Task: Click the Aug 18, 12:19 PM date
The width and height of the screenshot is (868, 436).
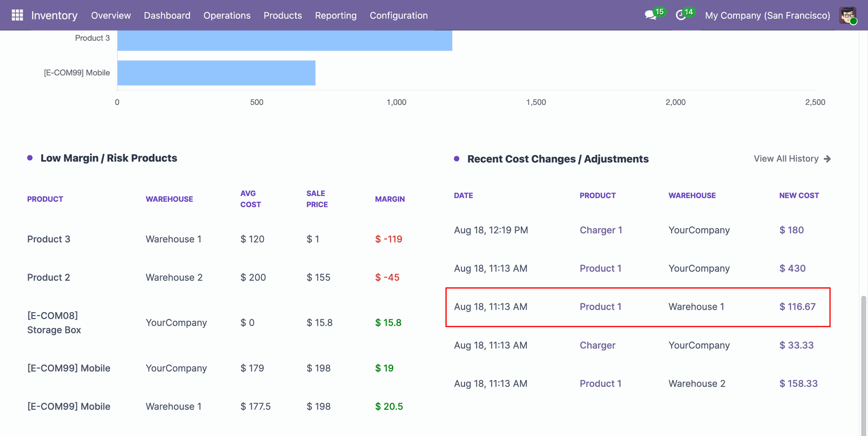Action: pyautogui.click(x=491, y=230)
